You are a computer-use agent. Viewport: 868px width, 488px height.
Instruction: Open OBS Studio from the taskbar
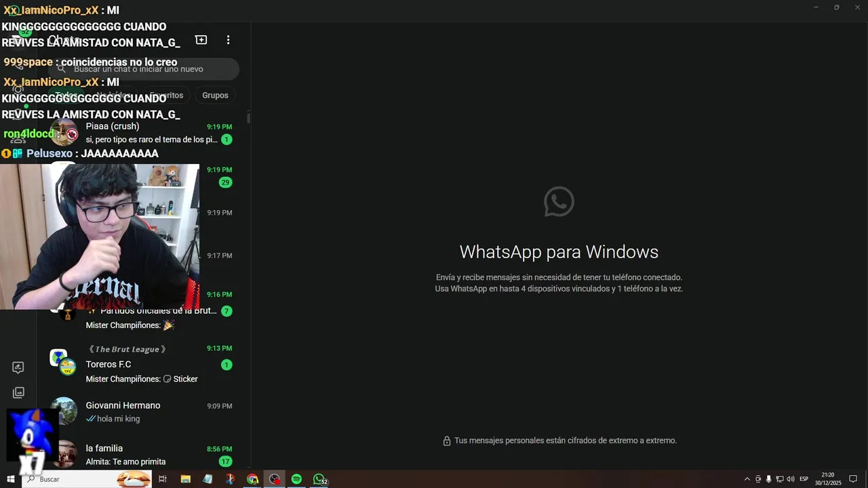275,479
